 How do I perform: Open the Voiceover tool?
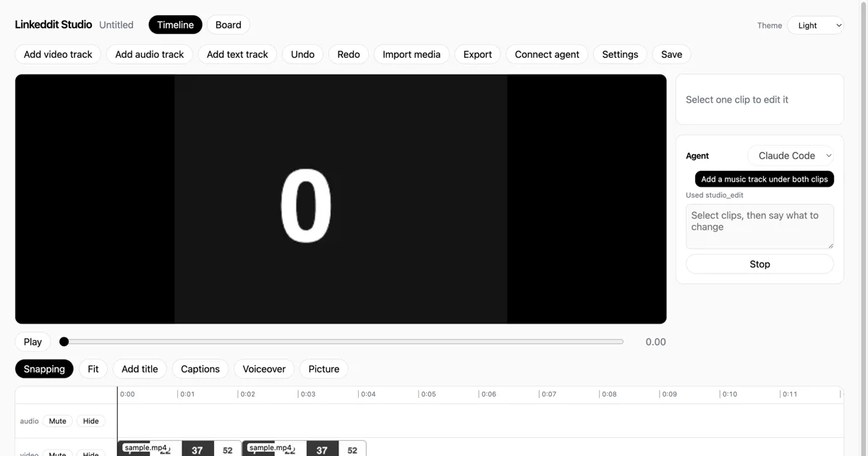264,369
